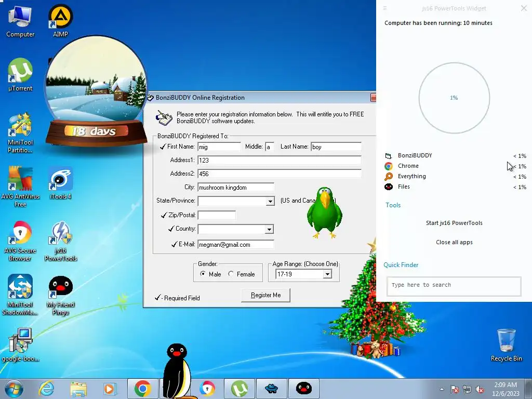Select AVG AntiVirus Free desktop icon
This screenshot has width=532, height=399.
tap(20, 187)
